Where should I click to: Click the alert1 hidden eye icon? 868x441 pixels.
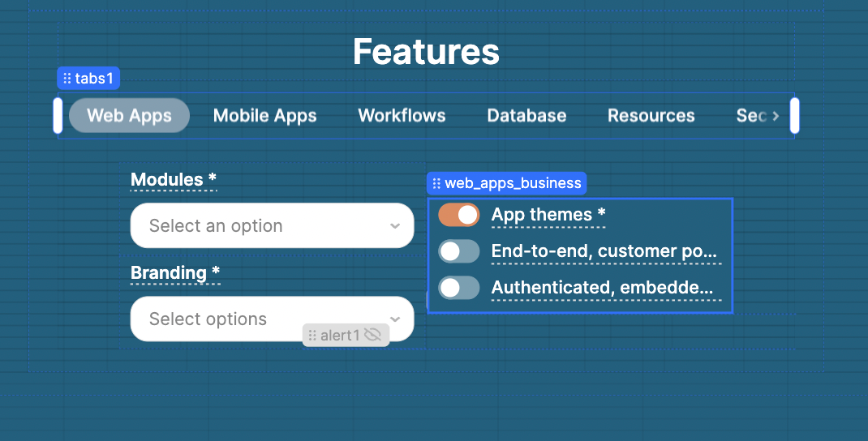tap(372, 335)
